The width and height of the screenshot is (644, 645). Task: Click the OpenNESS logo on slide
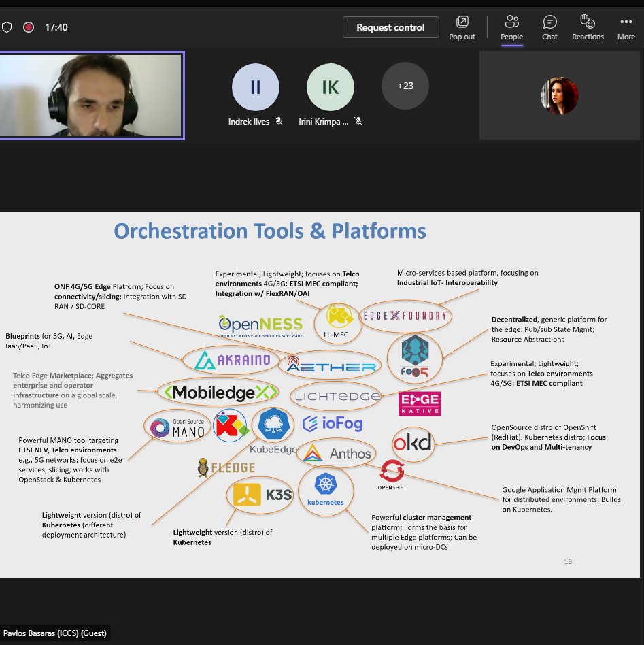click(x=260, y=326)
